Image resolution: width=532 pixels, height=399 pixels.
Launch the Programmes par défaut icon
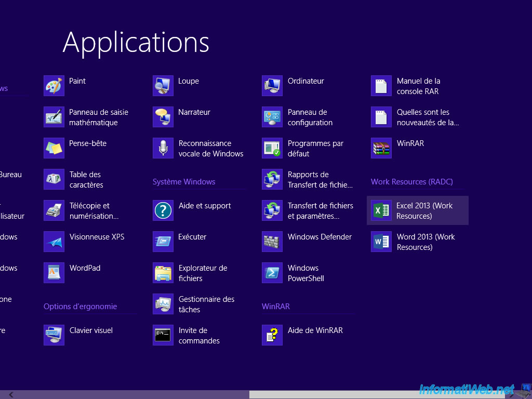[272, 148]
